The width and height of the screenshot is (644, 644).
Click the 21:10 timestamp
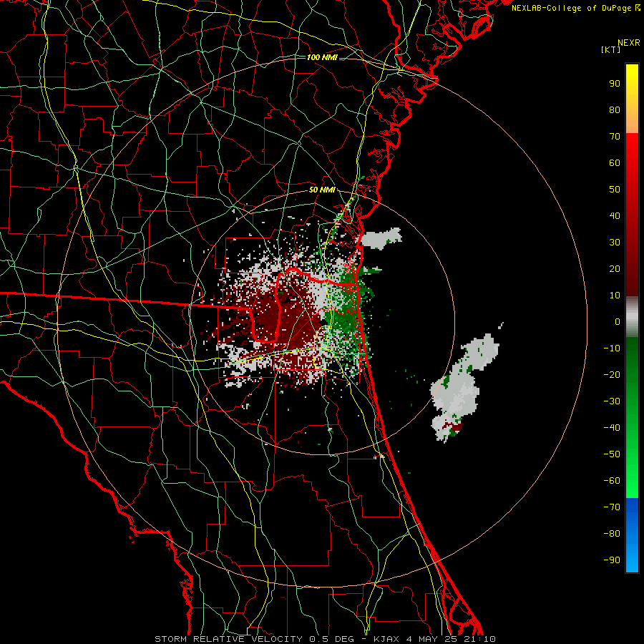pos(479,639)
